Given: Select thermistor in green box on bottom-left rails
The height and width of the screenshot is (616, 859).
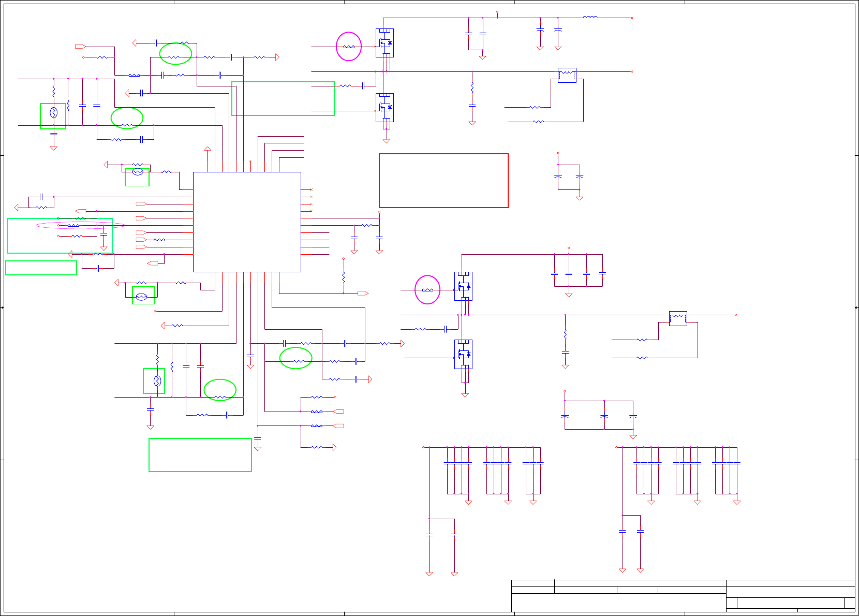Looking at the screenshot, I should (x=157, y=381).
